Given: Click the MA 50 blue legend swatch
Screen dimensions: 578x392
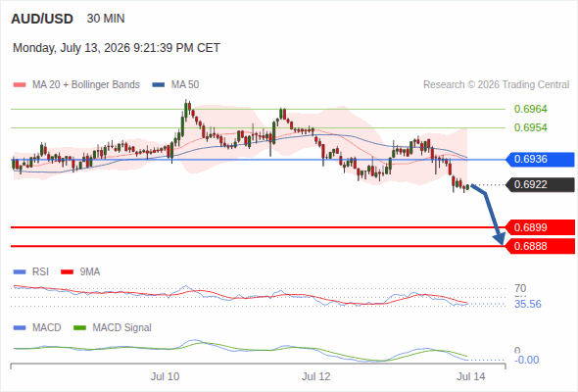Looking at the screenshot, I should (159, 85).
